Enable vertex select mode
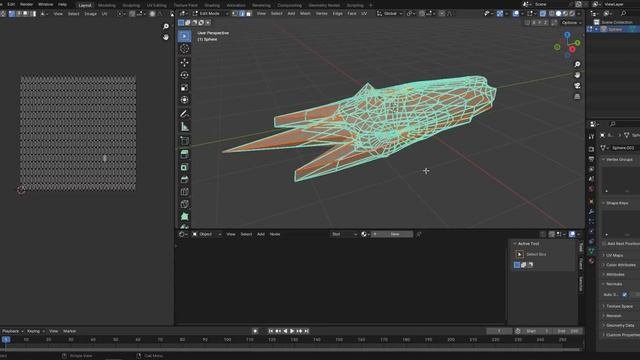The width and height of the screenshot is (640, 360). click(x=235, y=13)
